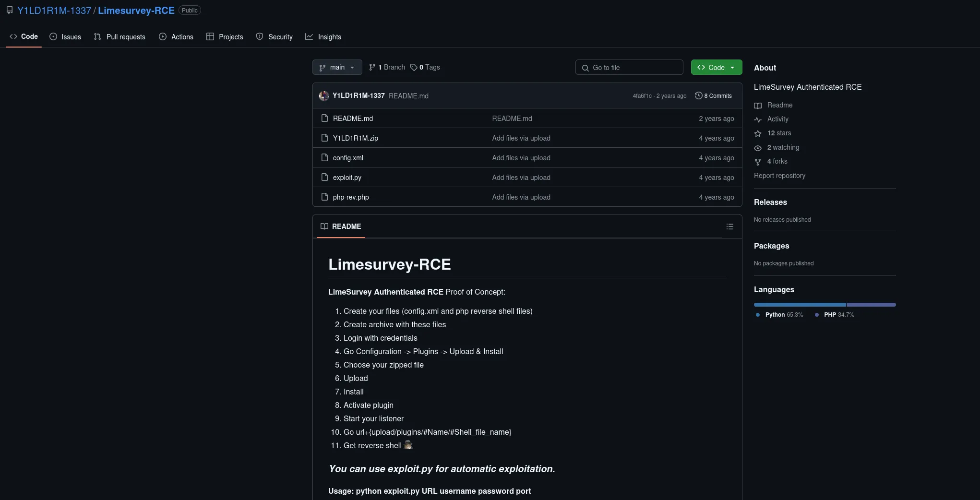
Task: Click the file icon next to Y1LD1R1M.zip
Action: tap(324, 138)
